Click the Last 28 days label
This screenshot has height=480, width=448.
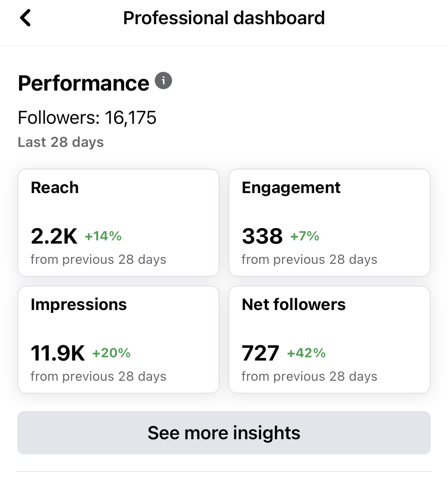(x=61, y=142)
